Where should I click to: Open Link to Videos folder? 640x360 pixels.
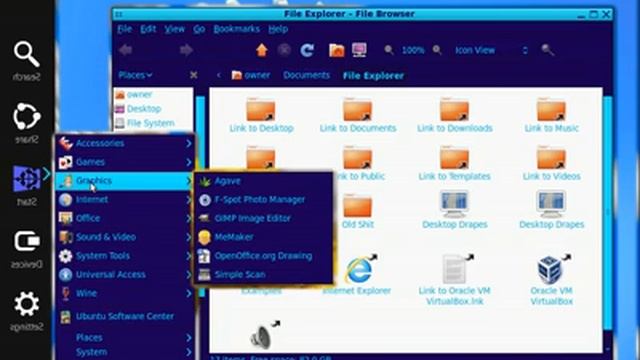coord(551,164)
